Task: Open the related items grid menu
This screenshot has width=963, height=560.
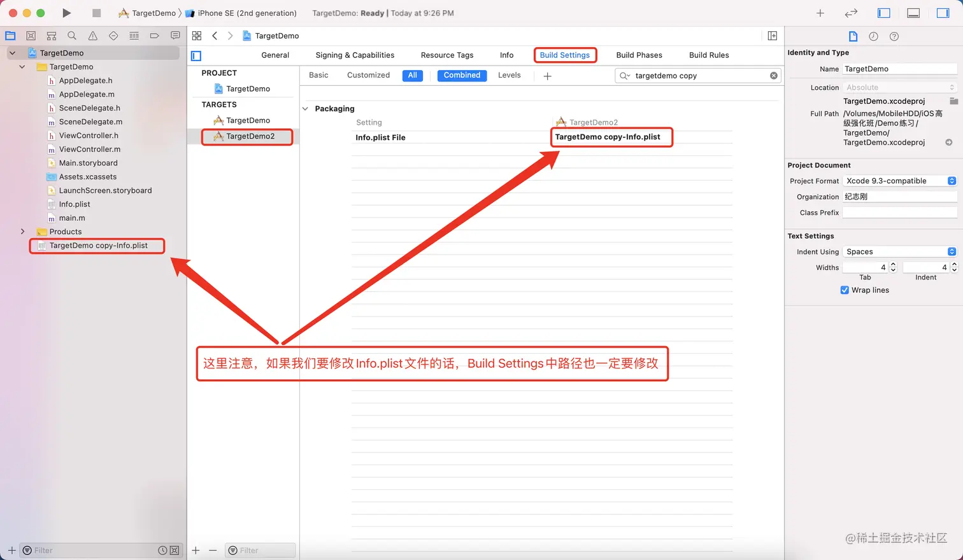Action: point(197,36)
